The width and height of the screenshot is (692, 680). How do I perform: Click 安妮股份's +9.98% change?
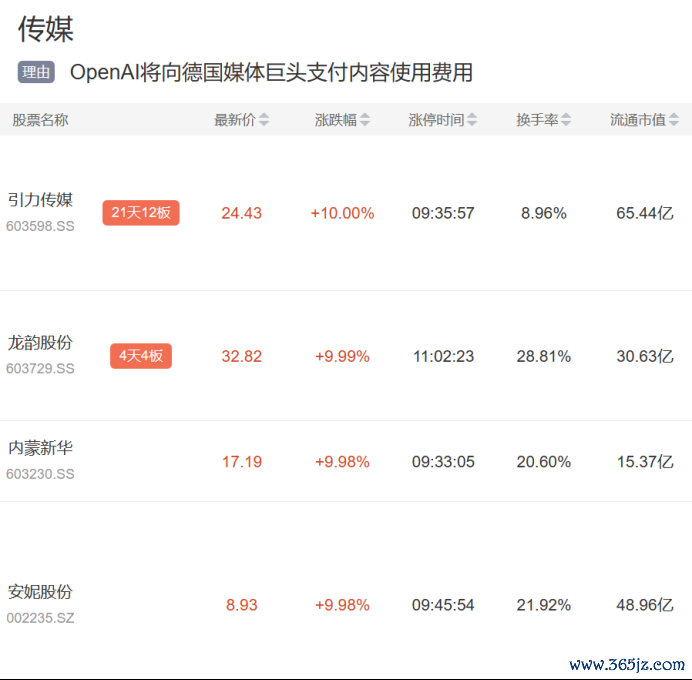(x=342, y=605)
